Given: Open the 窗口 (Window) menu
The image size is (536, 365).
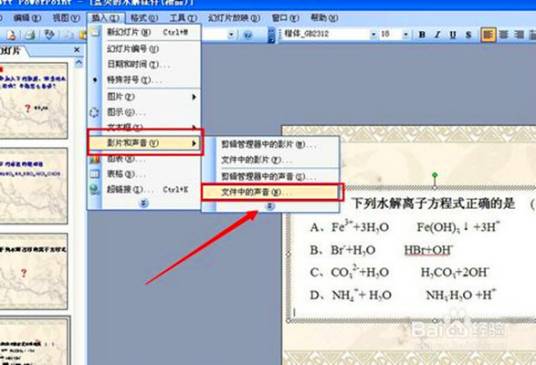Looking at the screenshot, I should click(285, 18).
